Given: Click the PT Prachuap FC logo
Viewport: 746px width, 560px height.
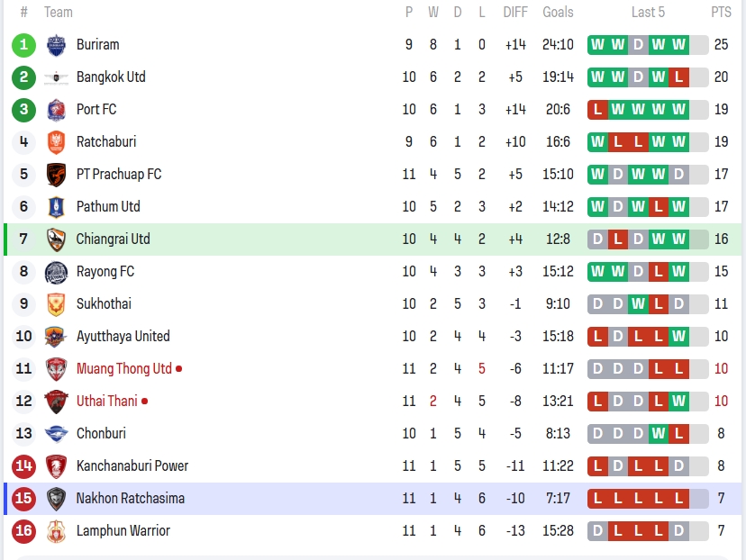Looking at the screenshot, I should (56, 175).
